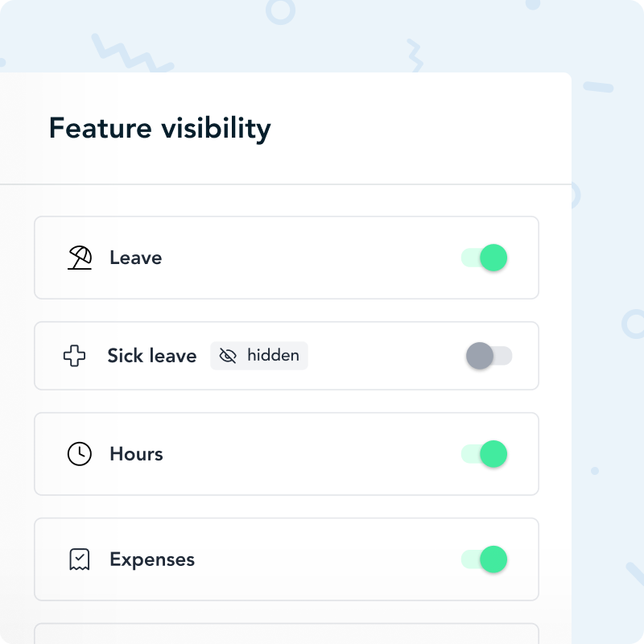Click the crossed-out eye hidden icon
The height and width of the screenshot is (644, 644).
(229, 356)
